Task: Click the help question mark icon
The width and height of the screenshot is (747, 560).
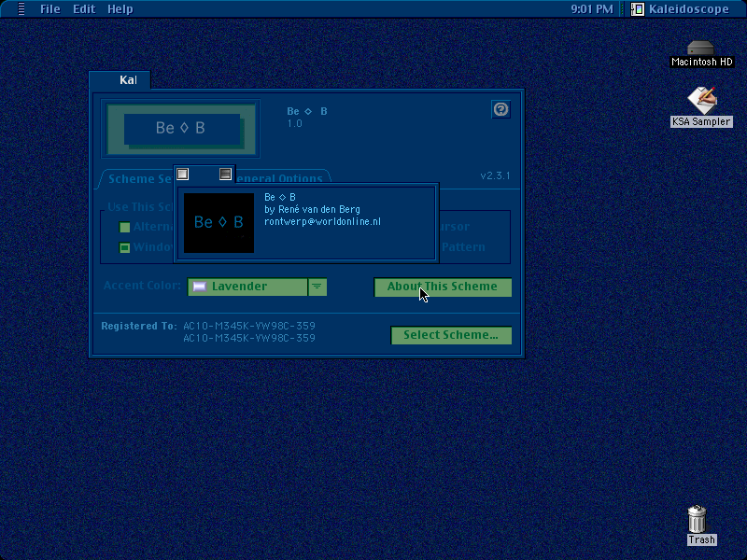Action: coord(500,109)
